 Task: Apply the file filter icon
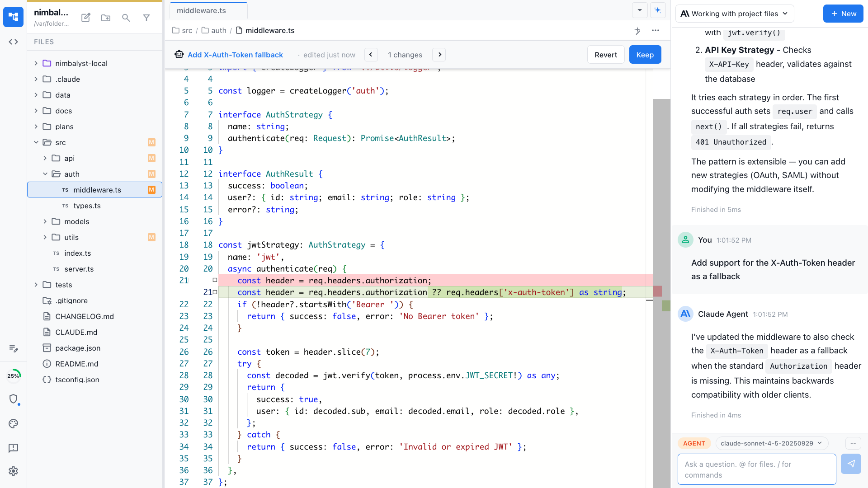pyautogui.click(x=146, y=18)
